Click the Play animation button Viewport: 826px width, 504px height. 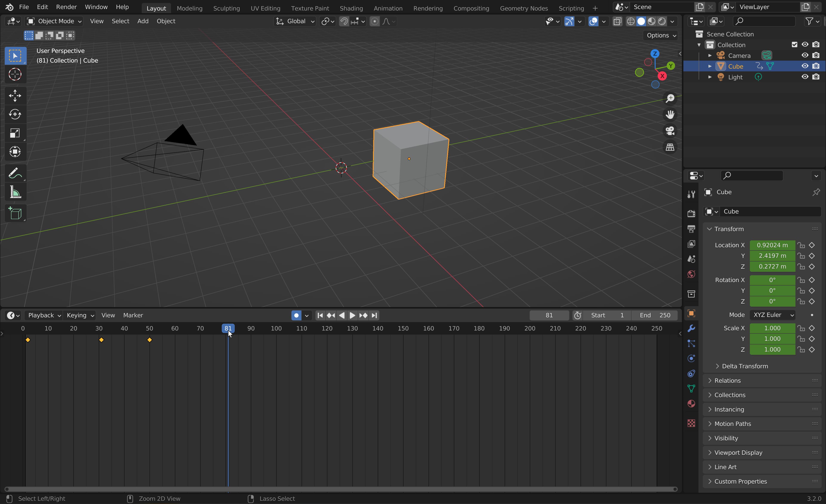tap(352, 315)
